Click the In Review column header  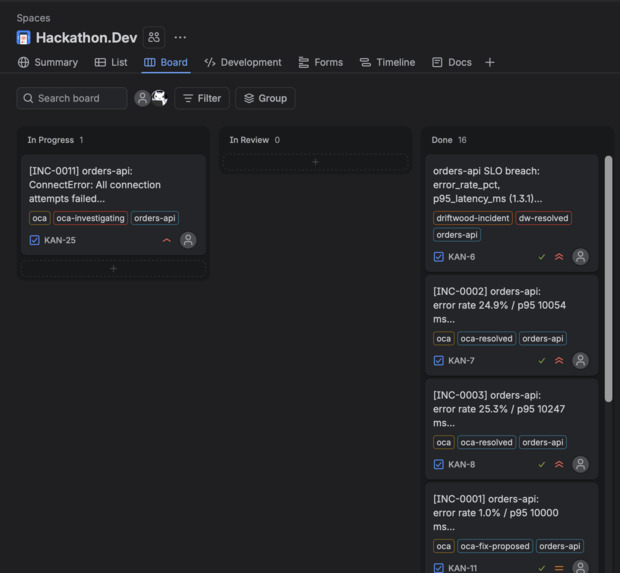point(249,140)
